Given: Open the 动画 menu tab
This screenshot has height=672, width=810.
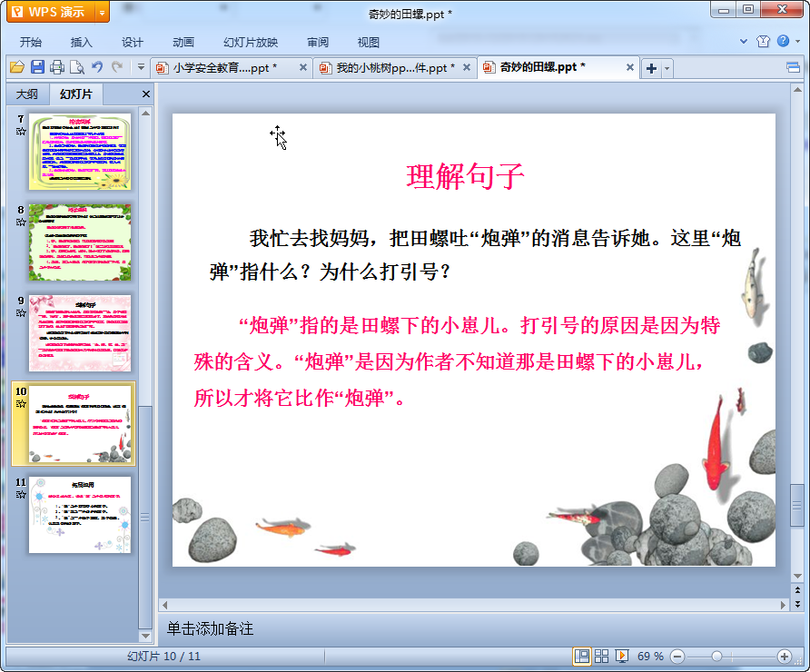Looking at the screenshot, I should 183,43.
